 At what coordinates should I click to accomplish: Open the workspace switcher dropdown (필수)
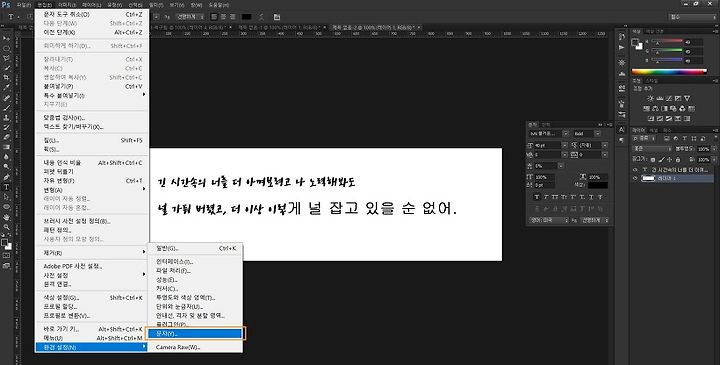[x=692, y=17]
